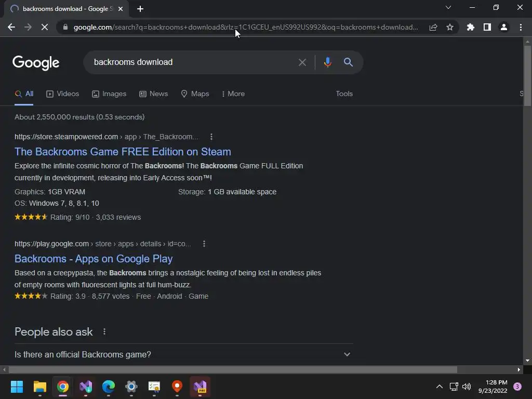This screenshot has height=399, width=532.
Task: Open The Backrooms Game FREE Edition on Steam
Action: pyautogui.click(x=123, y=152)
